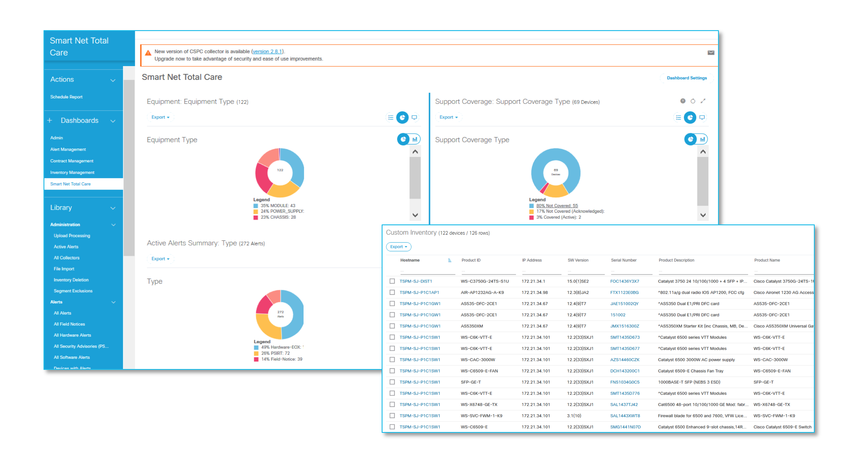Collapse the Actions sidebar section
This screenshot has width=868, height=471.
coord(113,80)
